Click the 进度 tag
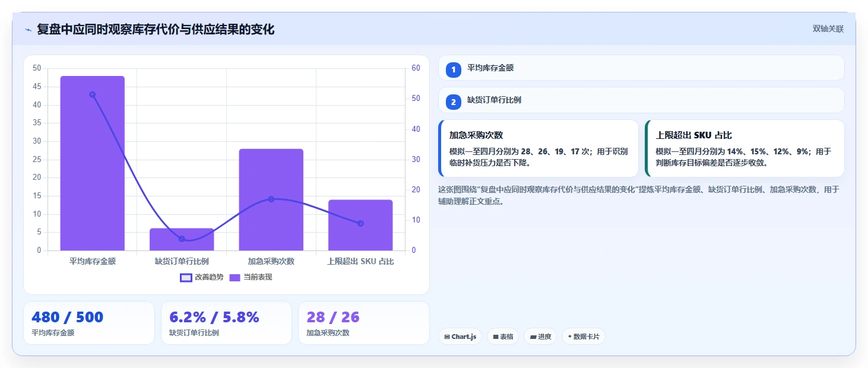 (x=540, y=337)
